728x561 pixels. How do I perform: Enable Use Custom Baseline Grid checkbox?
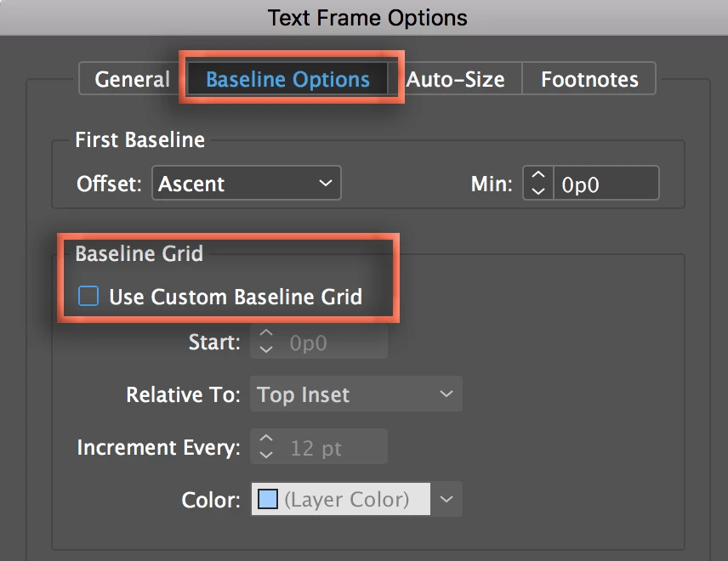88,297
